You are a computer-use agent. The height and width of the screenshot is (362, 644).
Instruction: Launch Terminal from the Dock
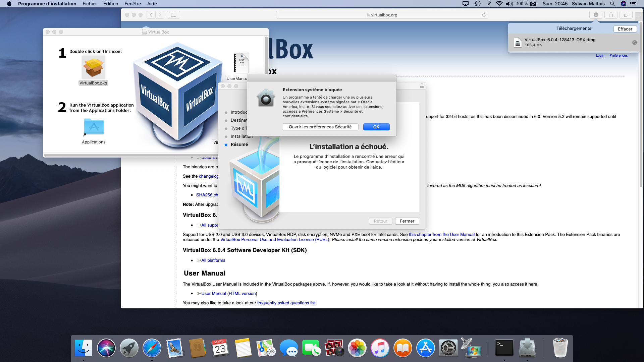pyautogui.click(x=504, y=348)
